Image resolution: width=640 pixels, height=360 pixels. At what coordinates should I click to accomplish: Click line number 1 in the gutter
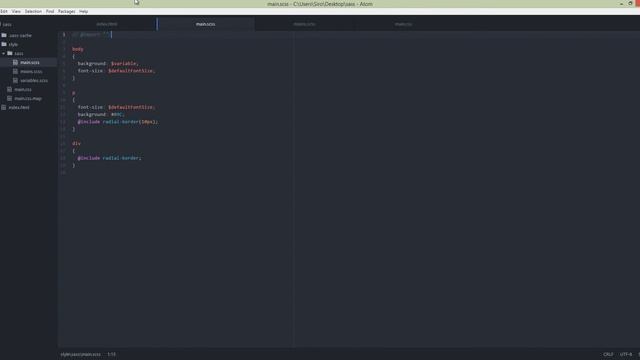click(64, 35)
